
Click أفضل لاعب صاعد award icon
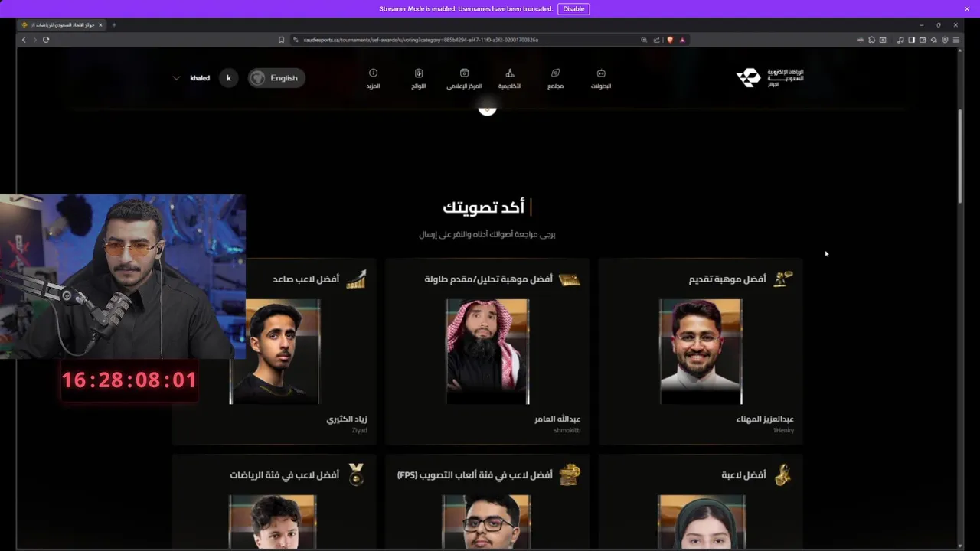point(356,279)
